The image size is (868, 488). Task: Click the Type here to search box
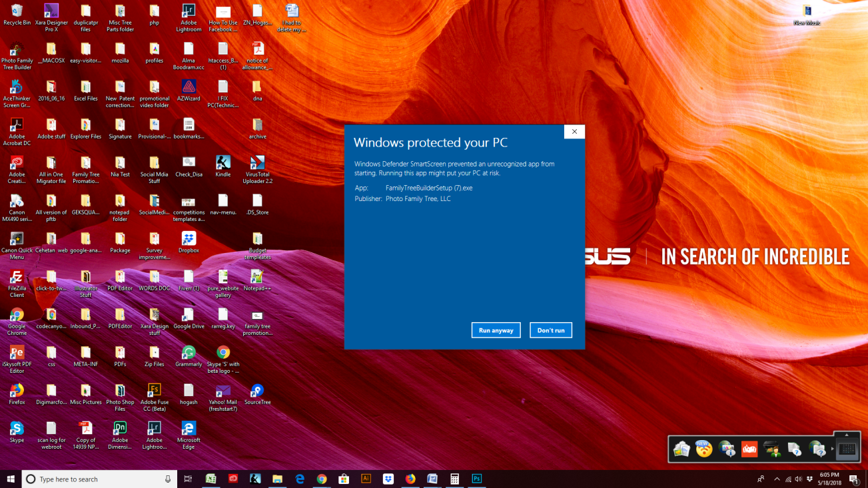point(101,479)
